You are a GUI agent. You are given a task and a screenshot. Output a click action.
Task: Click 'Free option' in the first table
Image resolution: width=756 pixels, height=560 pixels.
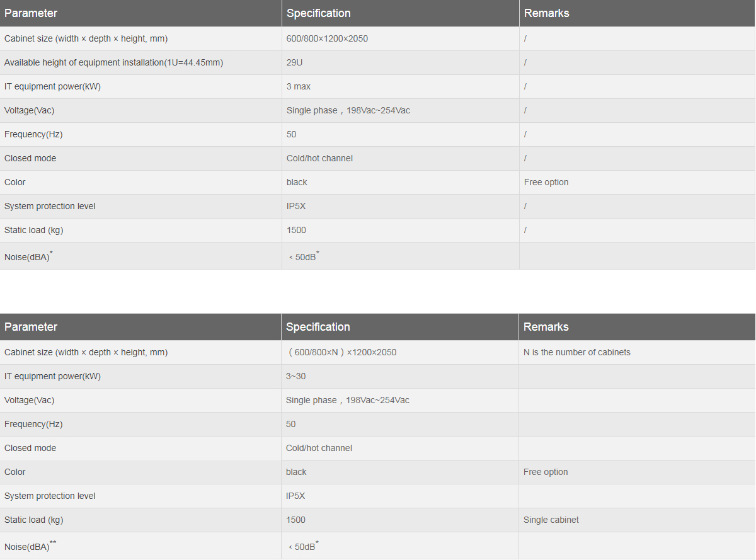(546, 182)
